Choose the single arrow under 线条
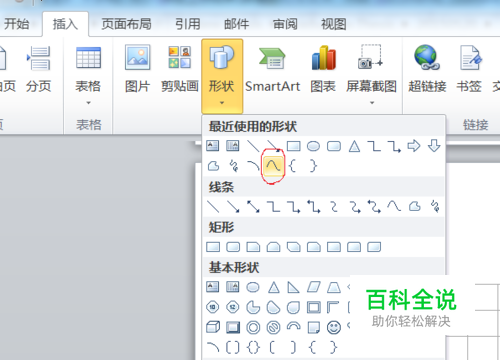Image resolution: width=500 pixels, height=360 pixels. (233, 207)
